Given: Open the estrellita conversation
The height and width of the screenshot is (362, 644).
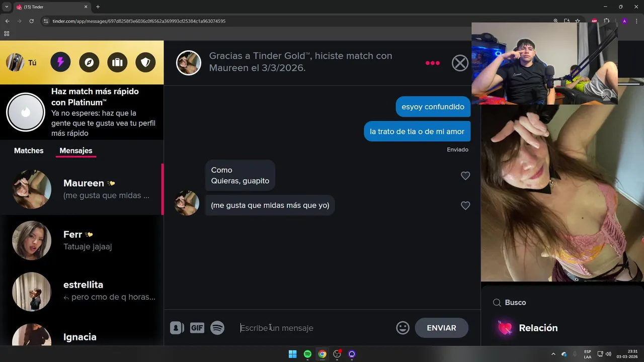Looking at the screenshot, I should point(82,292).
